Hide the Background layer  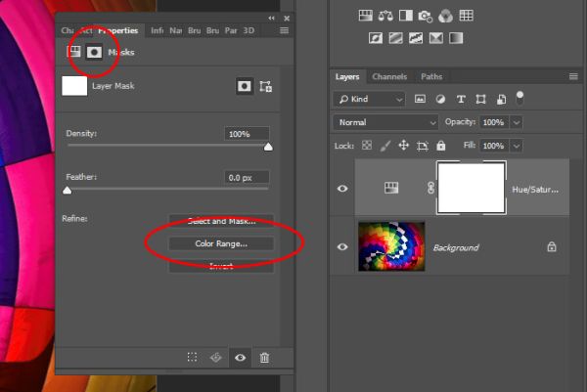tap(342, 247)
